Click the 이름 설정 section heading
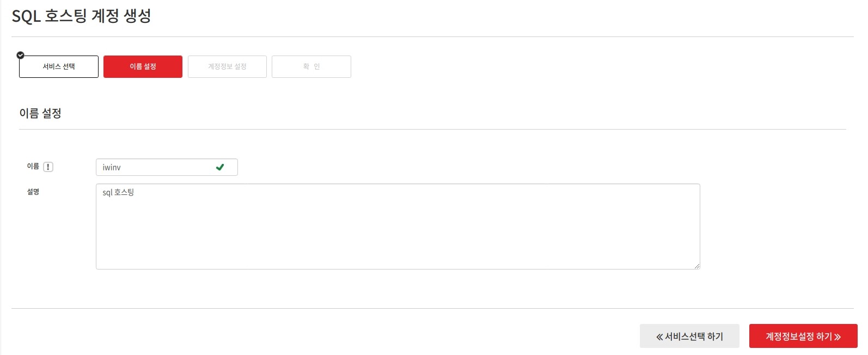This screenshot has width=868, height=355. coord(40,113)
